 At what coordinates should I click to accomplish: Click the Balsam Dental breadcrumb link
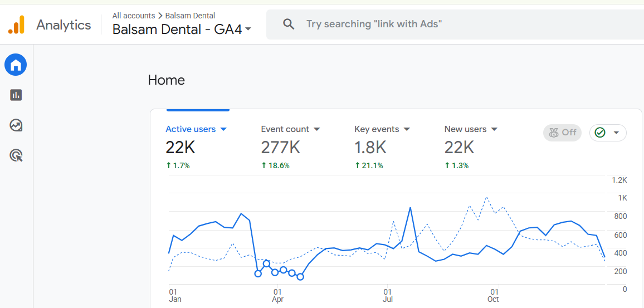point(190,16)
